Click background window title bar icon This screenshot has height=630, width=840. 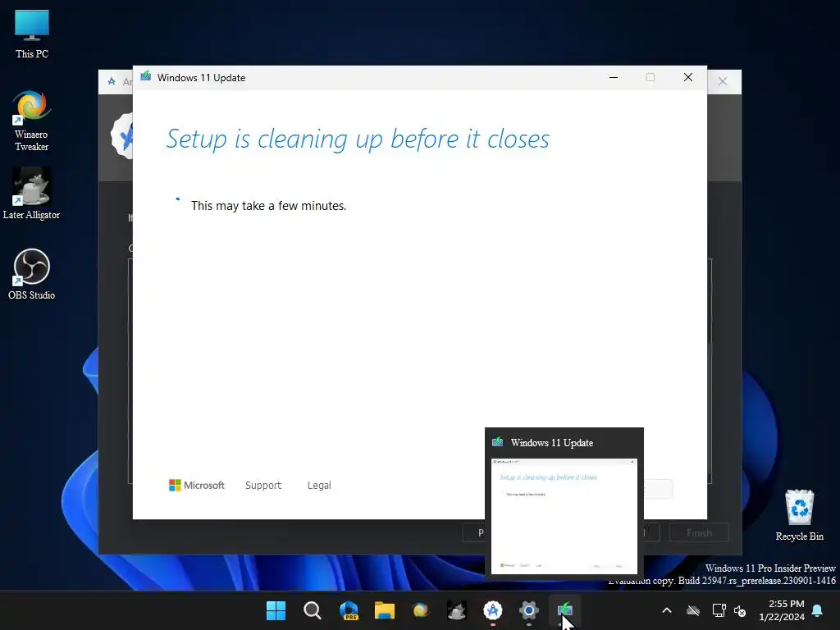[x=112, y=81]
